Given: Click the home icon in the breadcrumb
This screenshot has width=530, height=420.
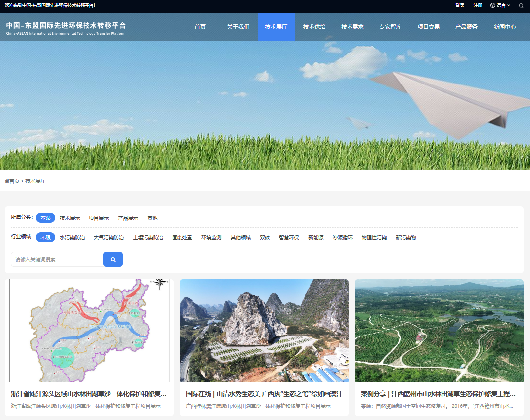Looking at the screenshot, I should click(x=7, y=181).
